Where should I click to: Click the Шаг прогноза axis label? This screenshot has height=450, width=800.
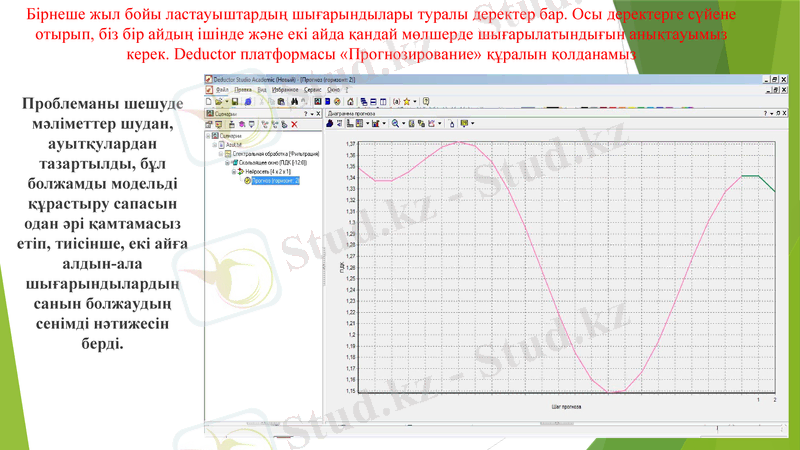(566, 407)
